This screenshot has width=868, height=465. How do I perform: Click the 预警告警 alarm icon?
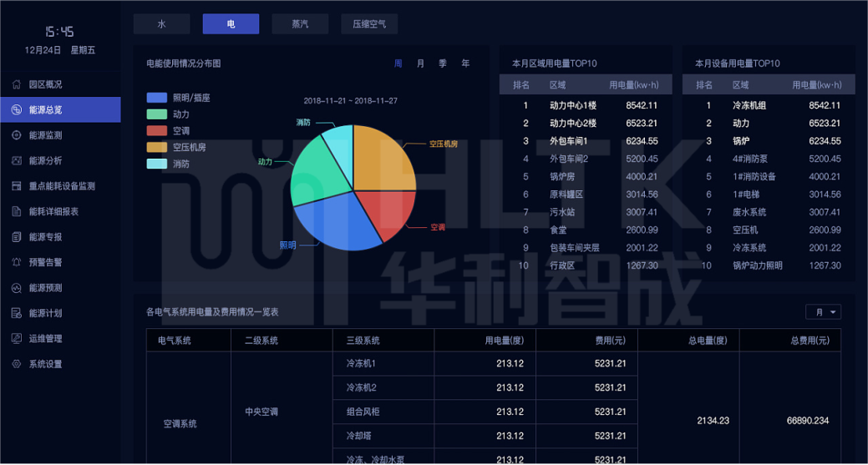17,262
